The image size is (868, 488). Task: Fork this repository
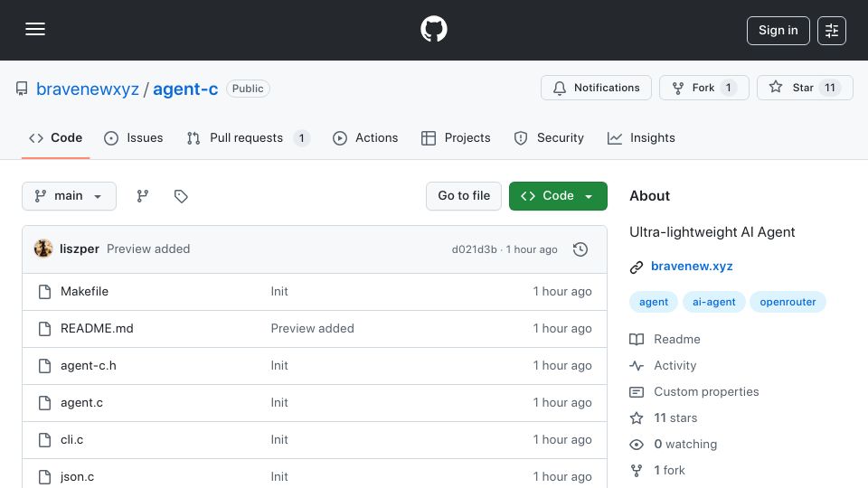coord(703,88)
